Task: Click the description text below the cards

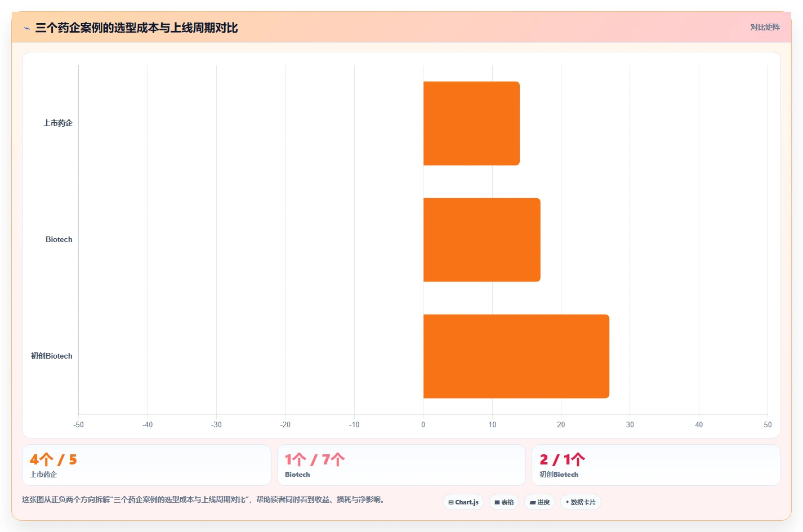Action: pos(205,499)
